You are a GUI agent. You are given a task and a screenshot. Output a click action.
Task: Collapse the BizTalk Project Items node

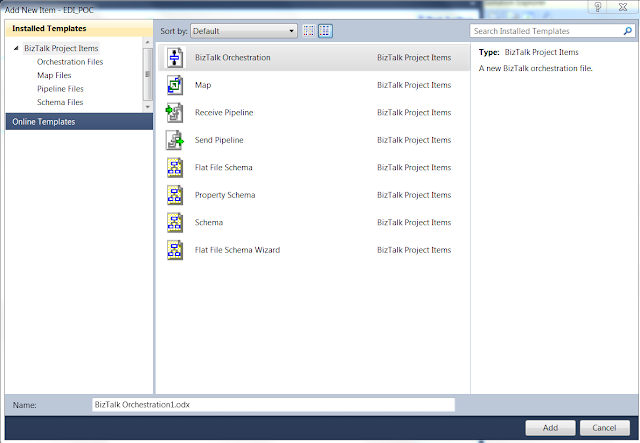point(16,48)
